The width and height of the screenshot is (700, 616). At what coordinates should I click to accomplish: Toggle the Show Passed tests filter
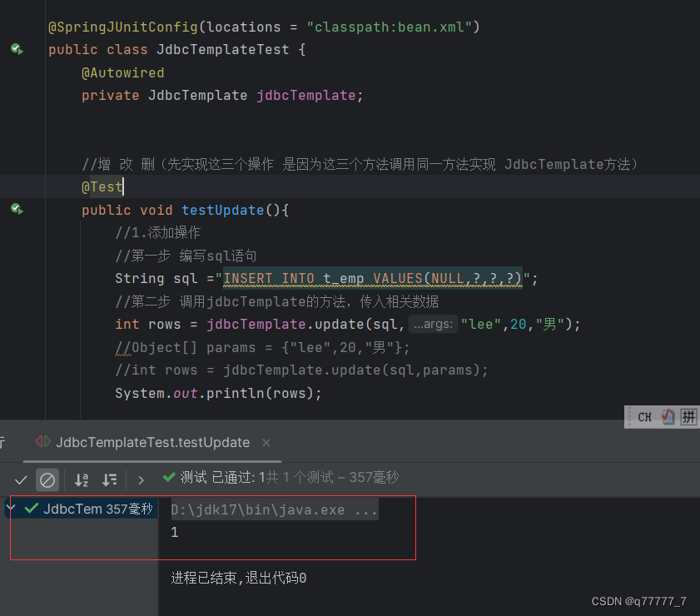pos(21,480)
